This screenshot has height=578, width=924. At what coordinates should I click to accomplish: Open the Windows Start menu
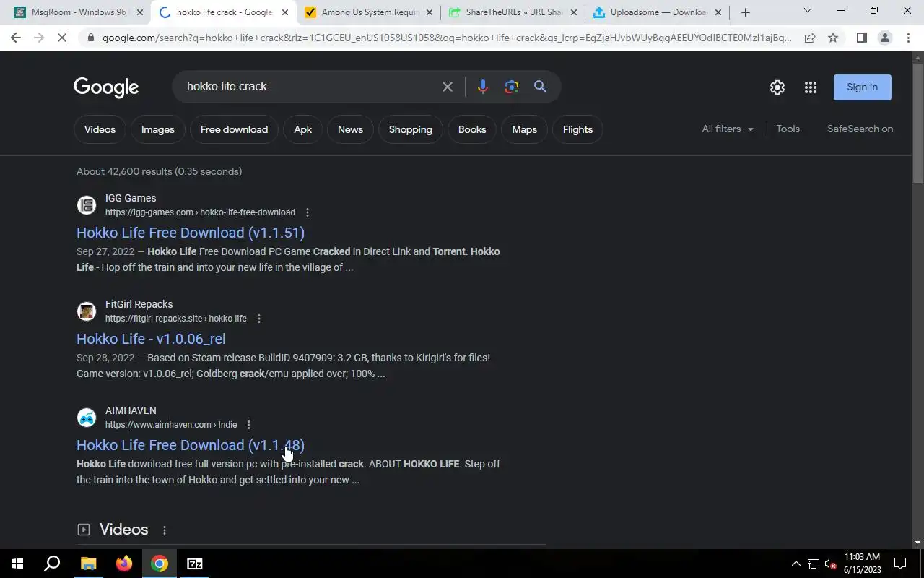click(x=17, y=564)
